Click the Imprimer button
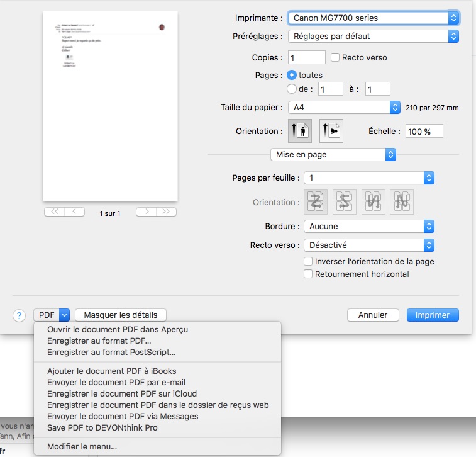 (x=432, y=315)
